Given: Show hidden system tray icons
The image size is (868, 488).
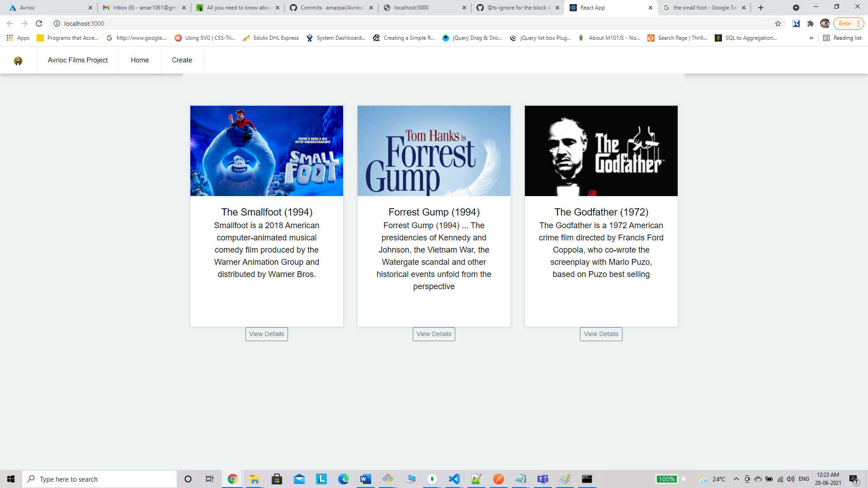Looking at the screenshot, I should pos(736,479).
